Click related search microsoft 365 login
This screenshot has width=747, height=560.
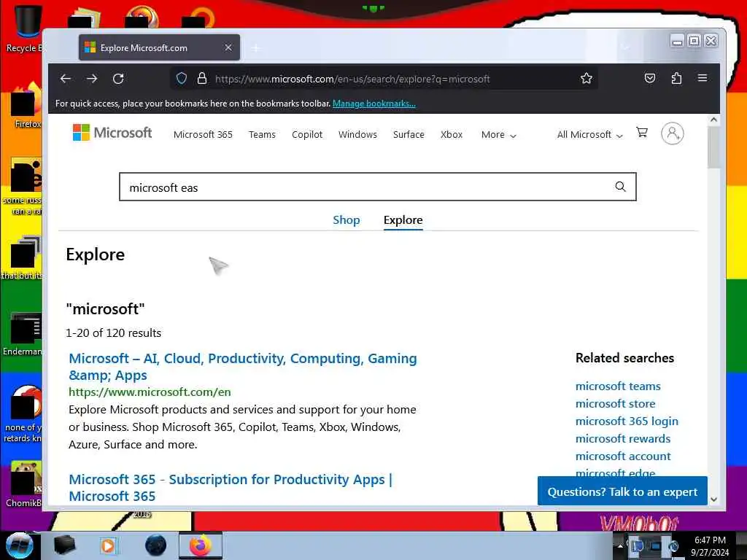627,421
